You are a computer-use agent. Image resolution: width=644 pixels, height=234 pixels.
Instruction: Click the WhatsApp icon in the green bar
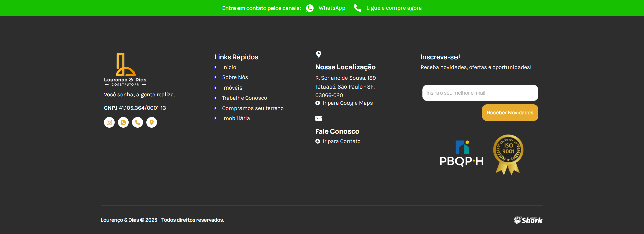310,8
